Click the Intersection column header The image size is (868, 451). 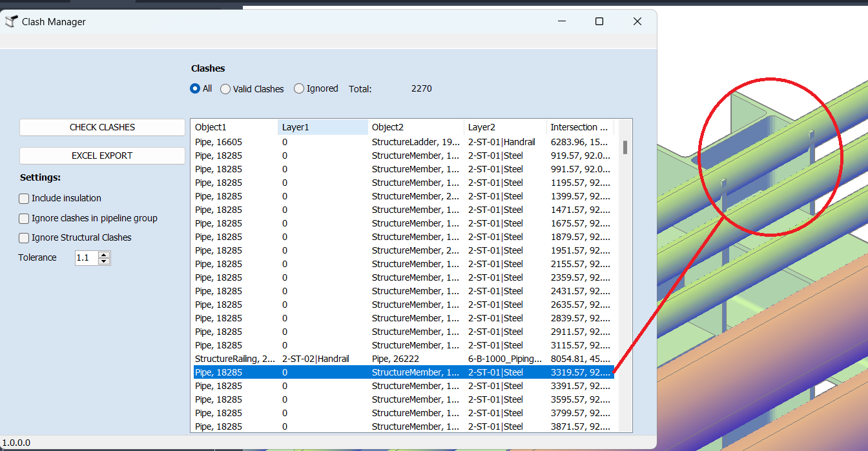[x=579, y=127]
